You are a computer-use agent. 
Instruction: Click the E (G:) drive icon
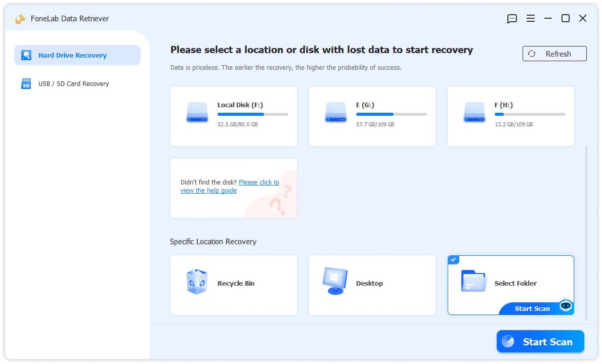[335, 112]
